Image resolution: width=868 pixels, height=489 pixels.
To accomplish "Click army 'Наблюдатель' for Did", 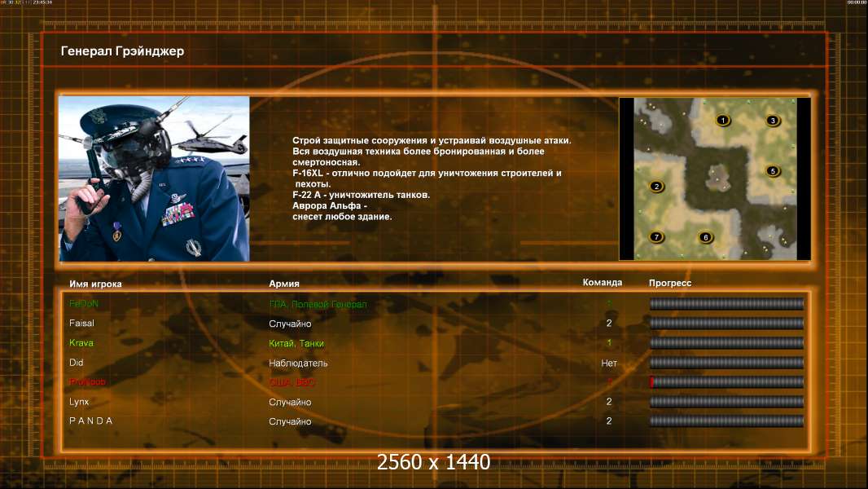I will (298, 363).
